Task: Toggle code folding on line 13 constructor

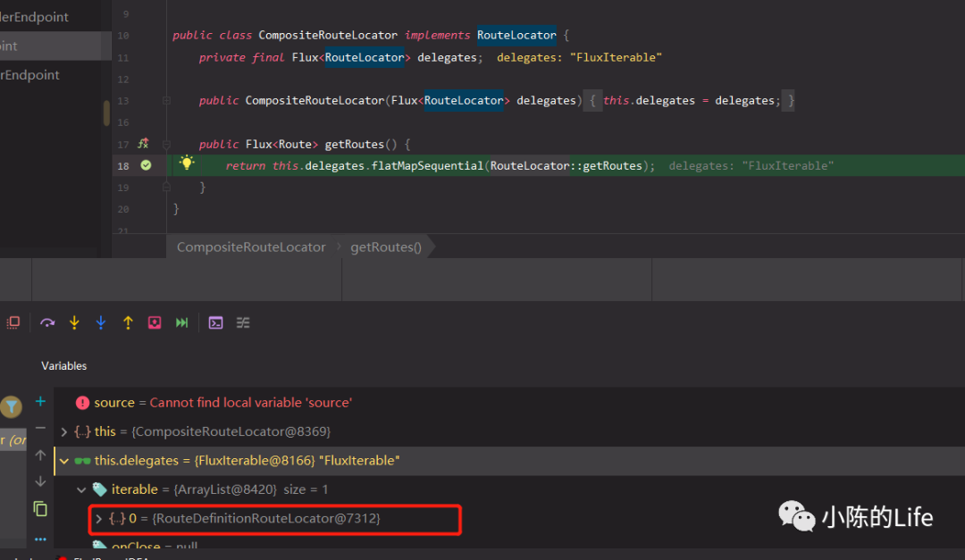Action: (x=166, y=100)
